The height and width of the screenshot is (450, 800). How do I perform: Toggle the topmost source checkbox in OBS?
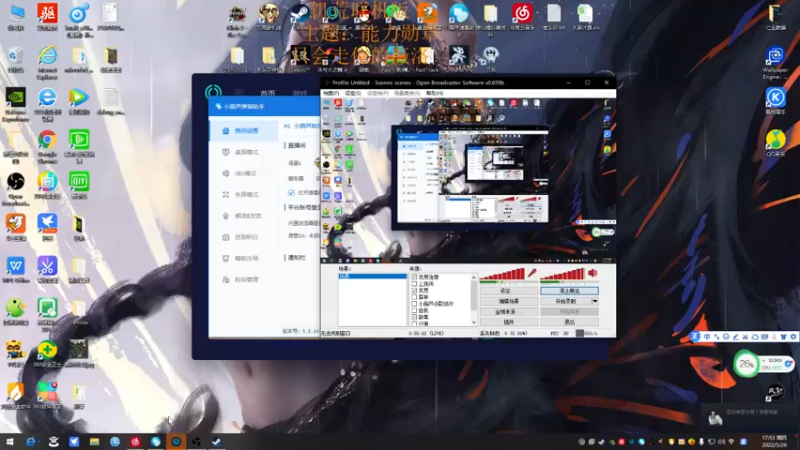[414, 277]
